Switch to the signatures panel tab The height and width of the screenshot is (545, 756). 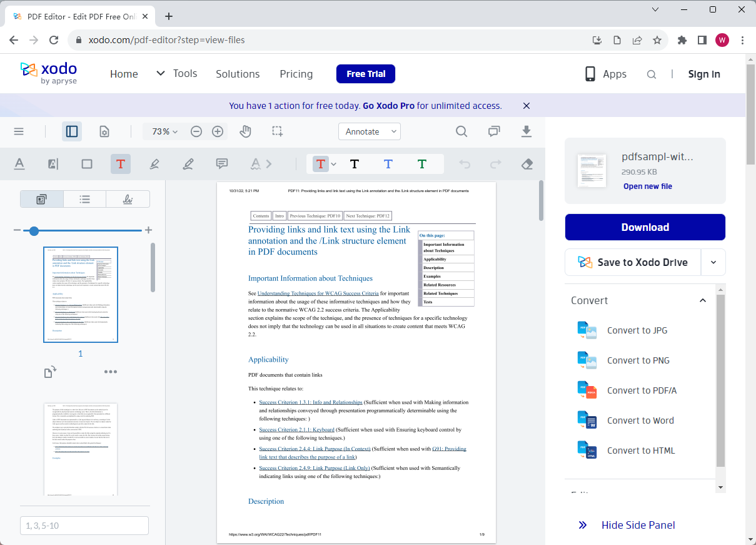(x=128, y=199)
